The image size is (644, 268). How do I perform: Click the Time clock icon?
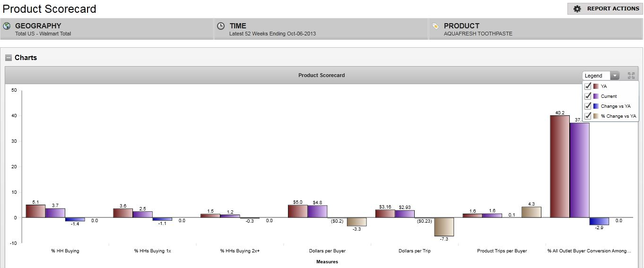click(221, 26)
